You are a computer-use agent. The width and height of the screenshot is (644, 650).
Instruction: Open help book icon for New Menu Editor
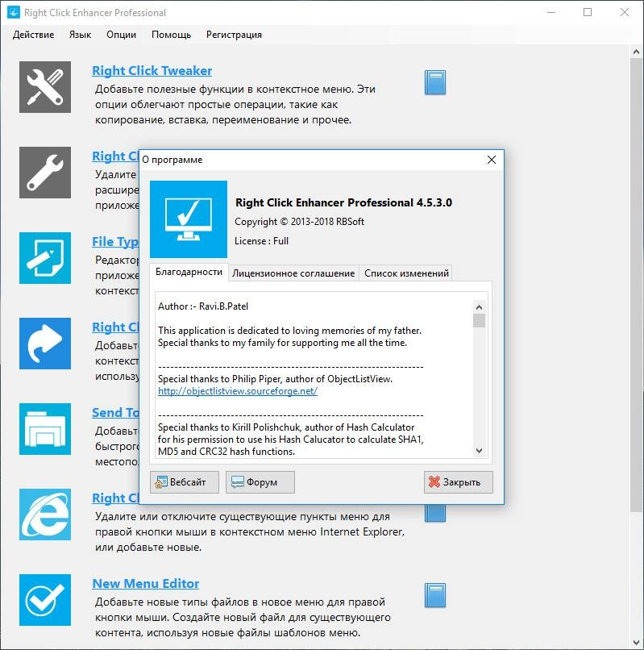tap(434, 595)
